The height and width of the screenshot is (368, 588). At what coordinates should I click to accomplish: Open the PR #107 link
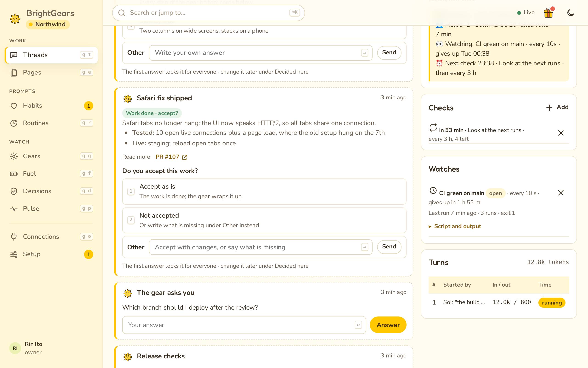tap(171, 157)
